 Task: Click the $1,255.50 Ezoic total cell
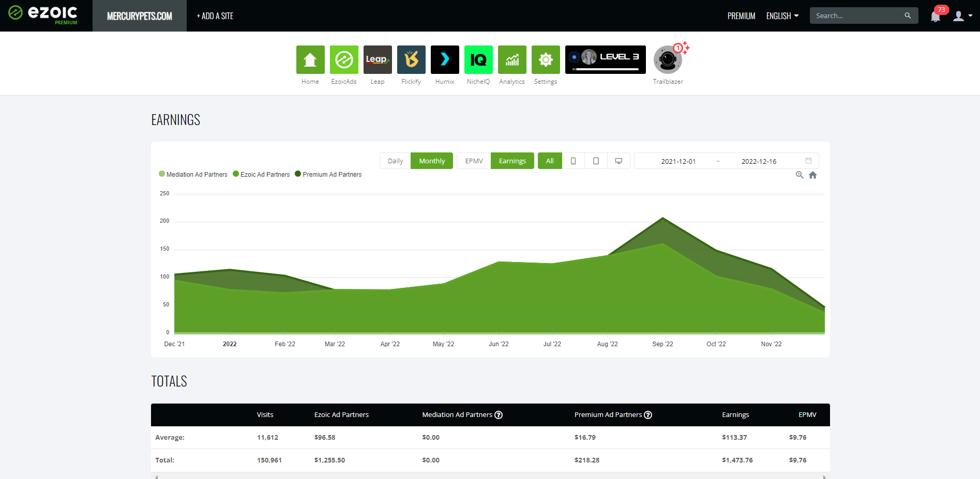click(329, 460)
